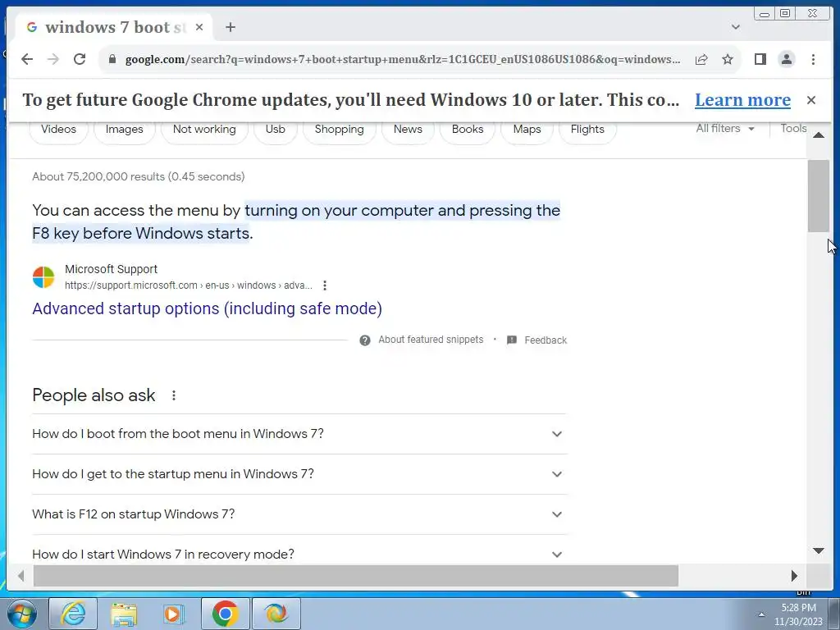
Task: Open the All filters dropdown
Action: tap(725, 129)
